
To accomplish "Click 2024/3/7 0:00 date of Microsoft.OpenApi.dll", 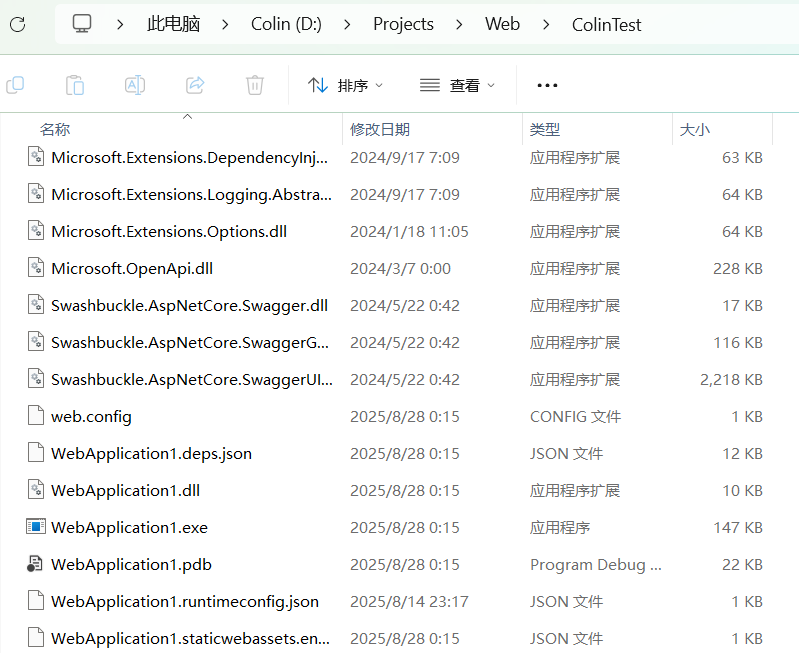I will [401, 269].
